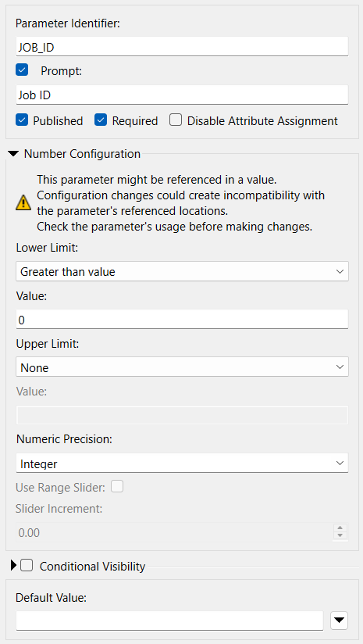Screen dimensions: 363x644
Task: Collapse the Number Configuration section triangle
Action: tap(14, 154)
